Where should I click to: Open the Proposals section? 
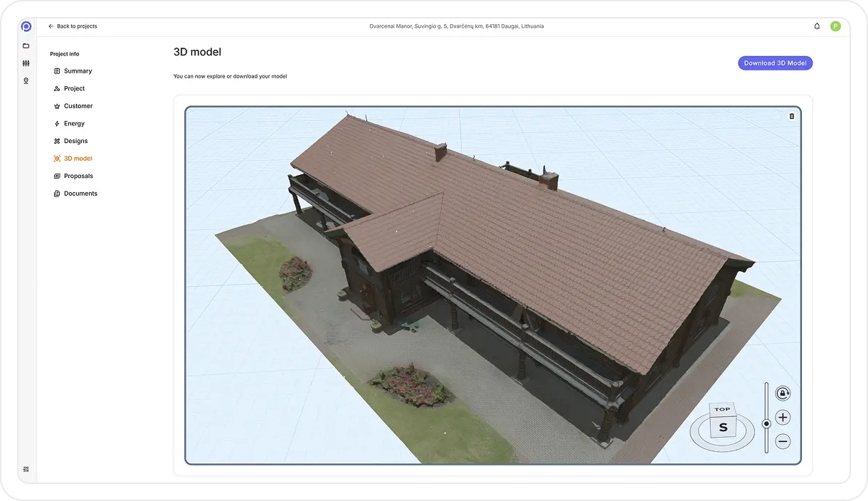[73, 176]
